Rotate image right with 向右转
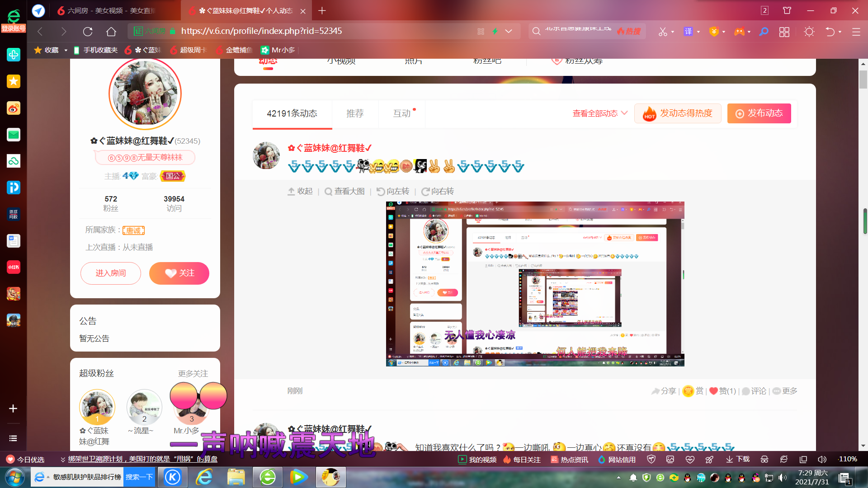Image resolution: width=868 pixels, height=488 pixels. (438, 191)
